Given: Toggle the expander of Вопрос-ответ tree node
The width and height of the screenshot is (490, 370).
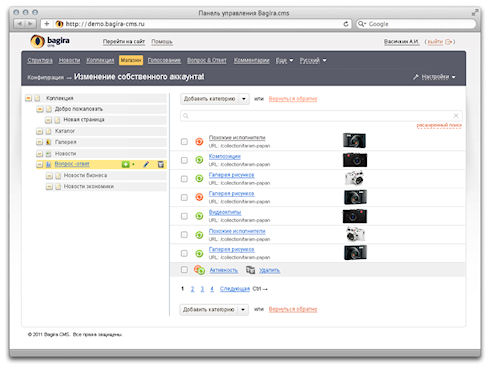Looking at the screenshot, I should [x=40, y=164].
